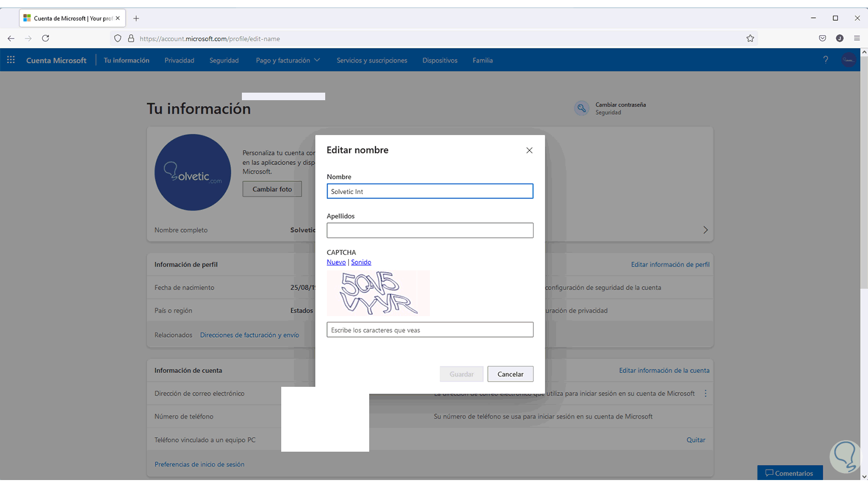Viewport: 868px width, 487px height.
Task: Open the Microsoft apps grid launcher
Action: [x=11, y=60]
